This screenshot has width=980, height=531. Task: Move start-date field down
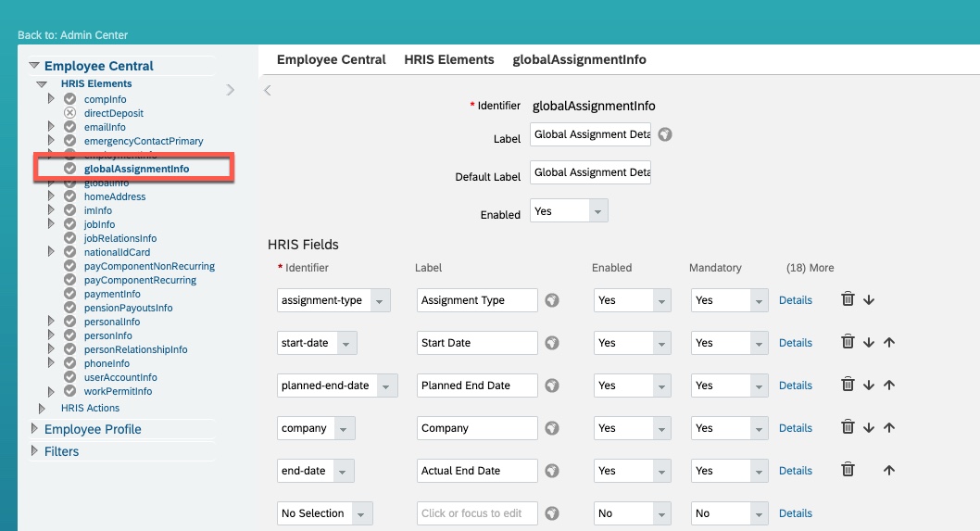(x=869, y=343)
